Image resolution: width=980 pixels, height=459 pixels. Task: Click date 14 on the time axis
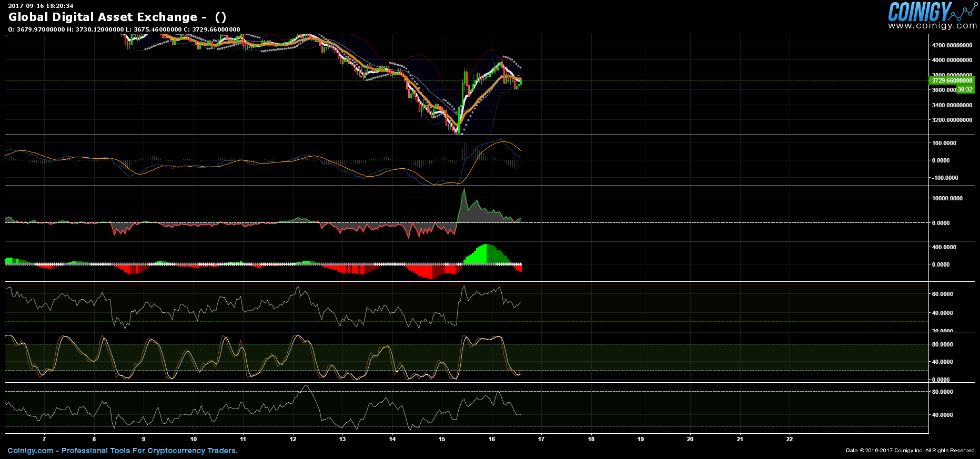(x=392, y=439)
